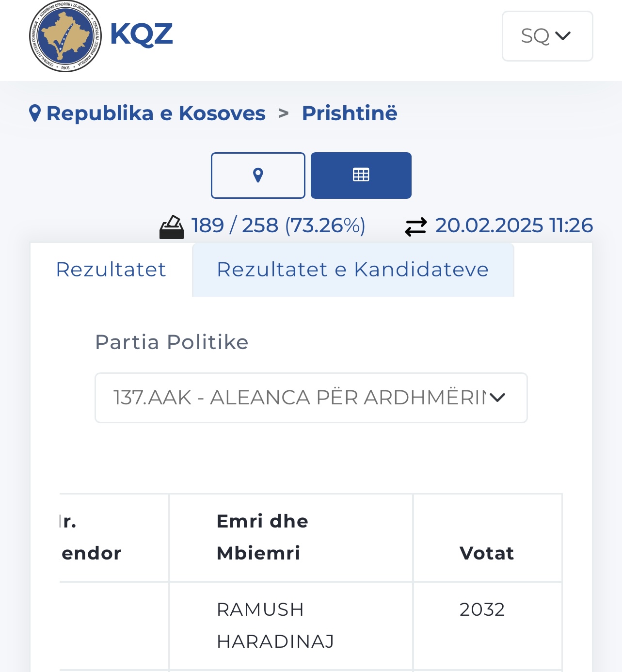The width and height of the screenshot is (622, 672).
Task: Click the KQZ site title text
Action: click(x=141, y=34)
